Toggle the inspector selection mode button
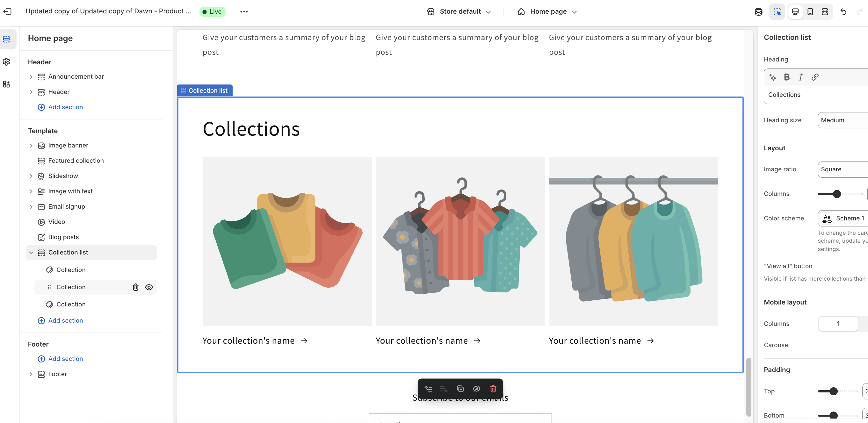Viewport: 868px width, 423px height. [x=777, y=12]
